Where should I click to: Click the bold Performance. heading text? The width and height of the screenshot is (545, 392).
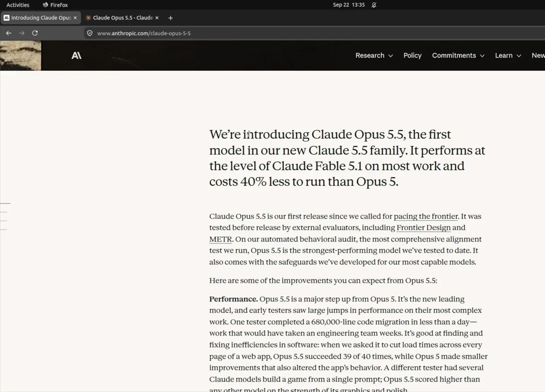tap(233, 299)
